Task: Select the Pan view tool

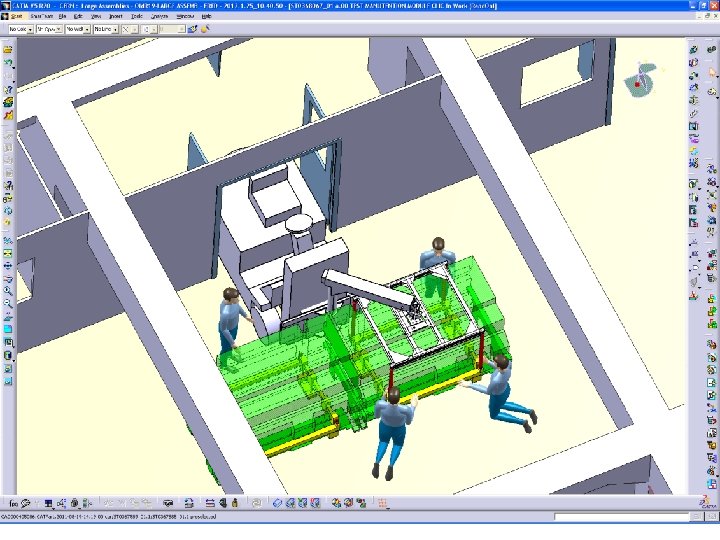Action: [8, 266]
